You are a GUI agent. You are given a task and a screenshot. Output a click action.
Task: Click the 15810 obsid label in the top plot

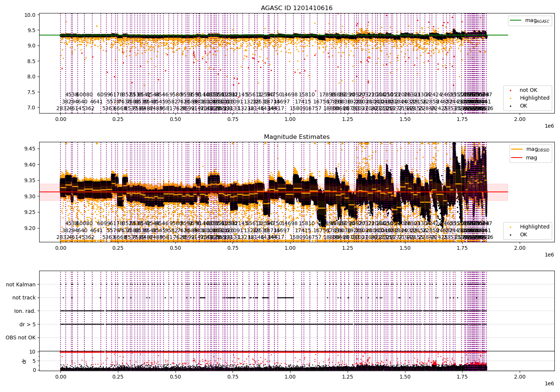[x=307, y=94]
